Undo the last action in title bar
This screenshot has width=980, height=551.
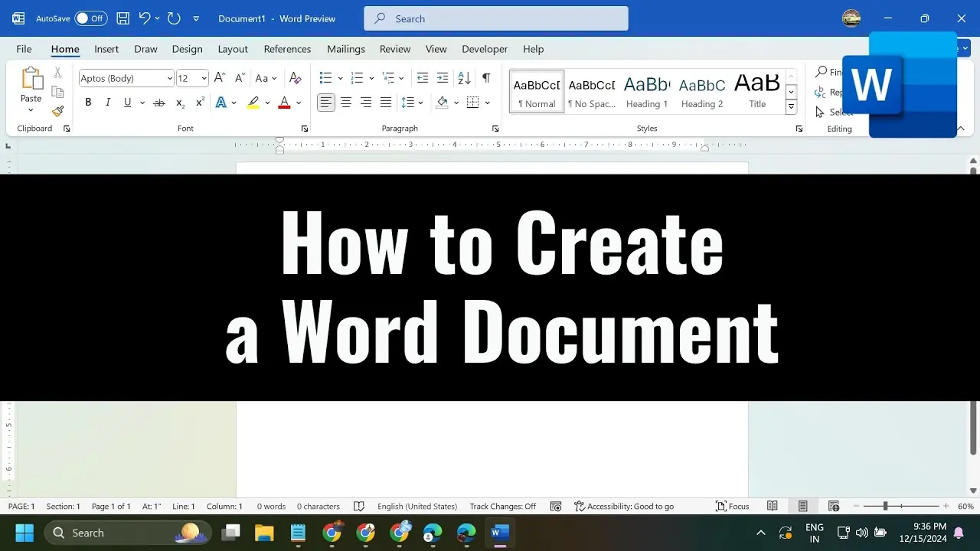tap(144, 18)
